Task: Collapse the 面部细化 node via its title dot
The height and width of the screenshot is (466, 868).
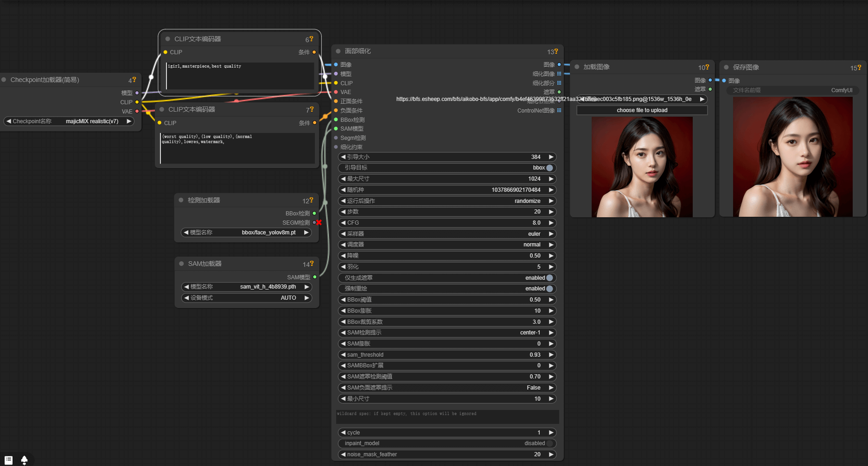Action: tap(338, 51)
